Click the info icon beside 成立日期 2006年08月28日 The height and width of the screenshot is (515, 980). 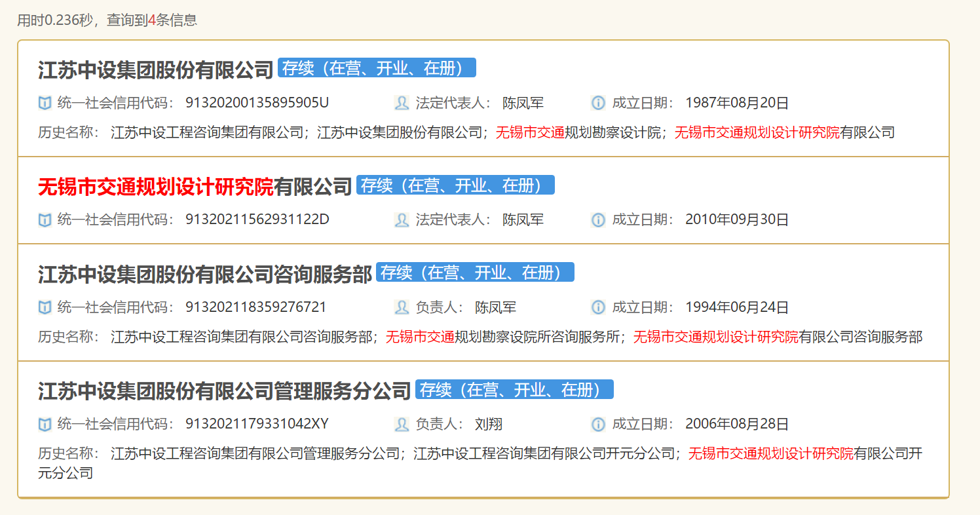[x=598, y=424]
